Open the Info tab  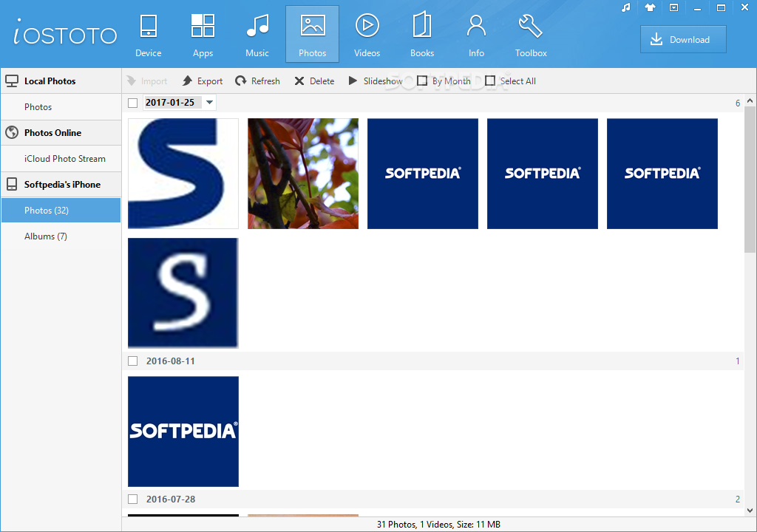(476, 35)
